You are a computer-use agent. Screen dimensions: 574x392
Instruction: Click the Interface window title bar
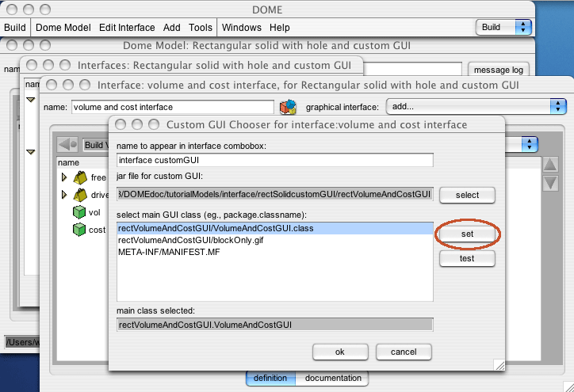pyautogui.click(x=307, y=85)
